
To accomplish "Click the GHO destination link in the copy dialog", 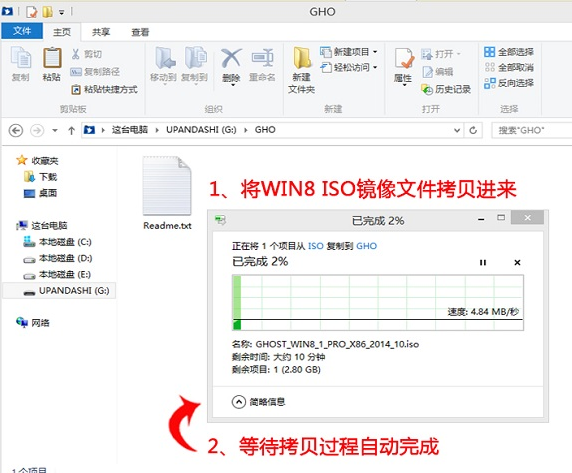I will (x=367, y=246).
